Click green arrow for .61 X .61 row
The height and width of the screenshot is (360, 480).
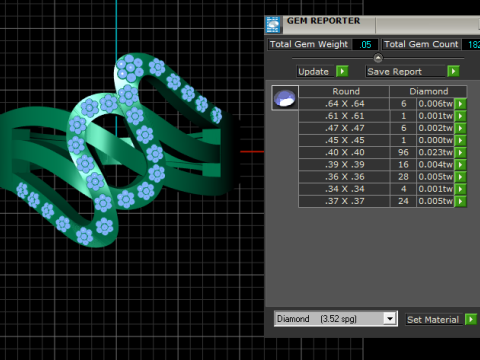[460, 116]
